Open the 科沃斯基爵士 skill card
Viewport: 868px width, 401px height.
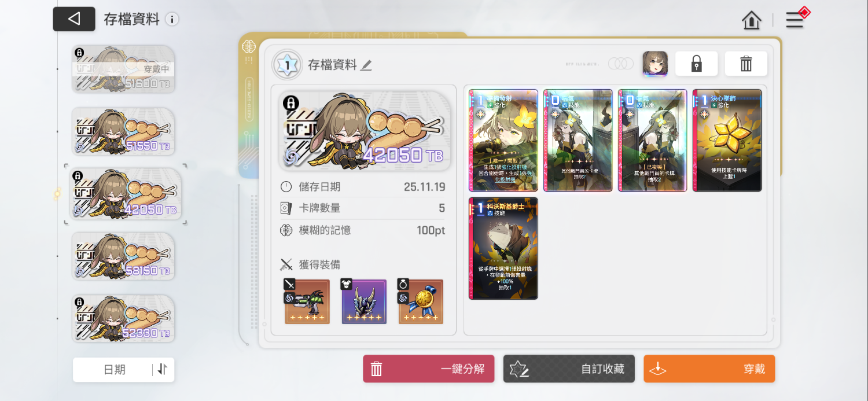click(503, 248)
